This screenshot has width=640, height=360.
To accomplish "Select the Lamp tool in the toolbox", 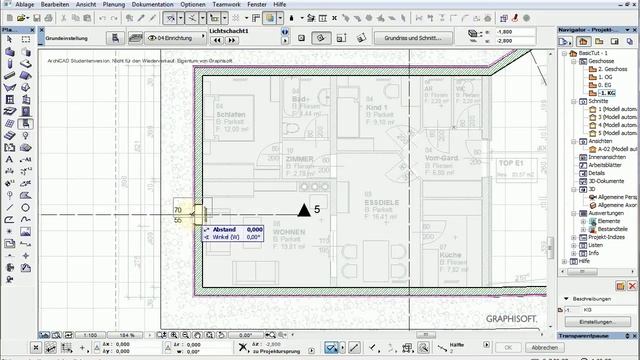I will (26, 136).
